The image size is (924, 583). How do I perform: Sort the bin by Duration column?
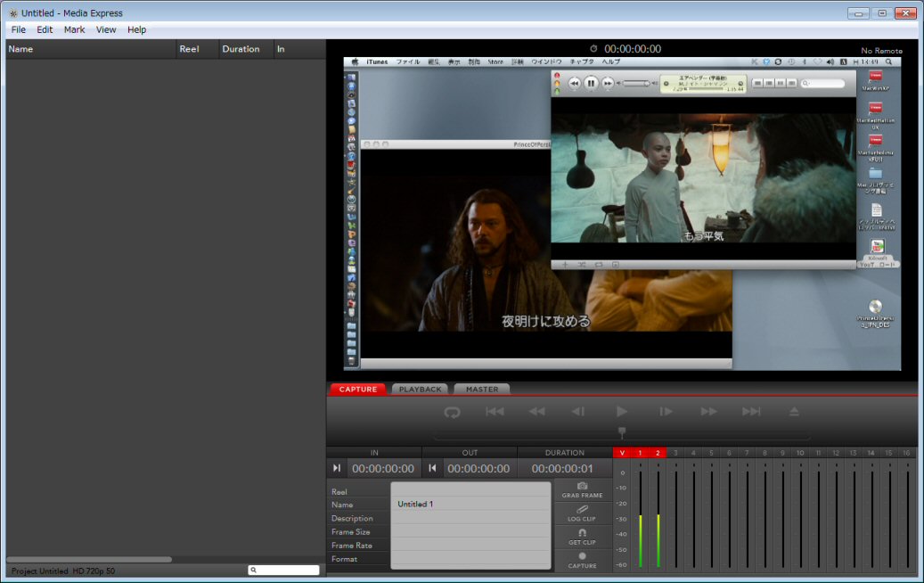pos(246,49)
